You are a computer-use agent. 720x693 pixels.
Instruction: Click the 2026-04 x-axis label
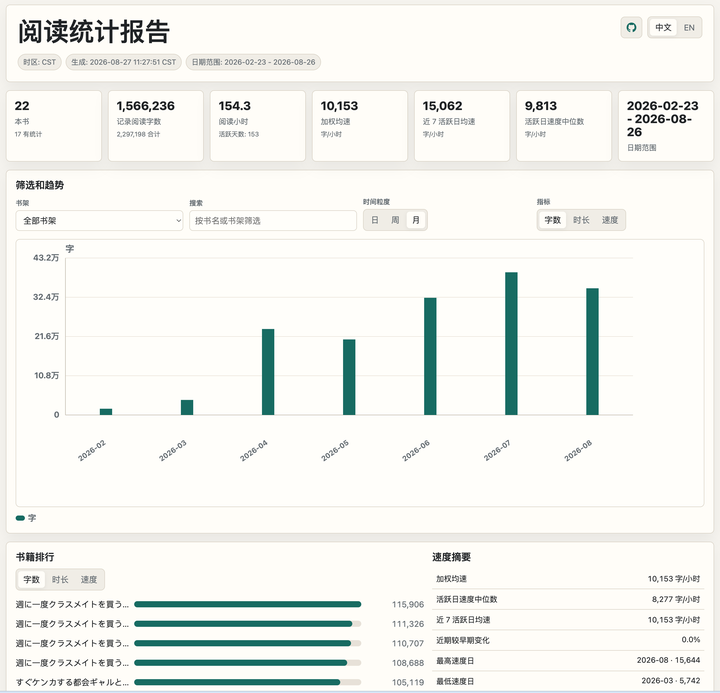pos(253,451)
